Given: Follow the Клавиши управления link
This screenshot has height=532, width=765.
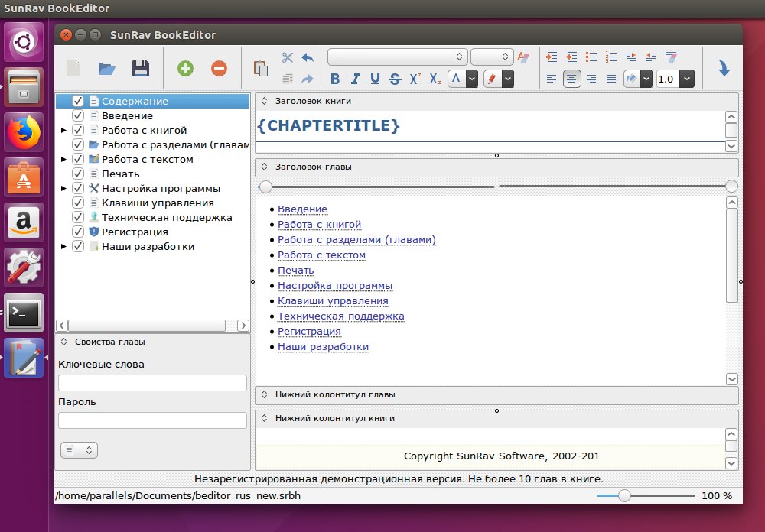Looking at the screenshot, I should pyautogui.click(x=334, y=301).
